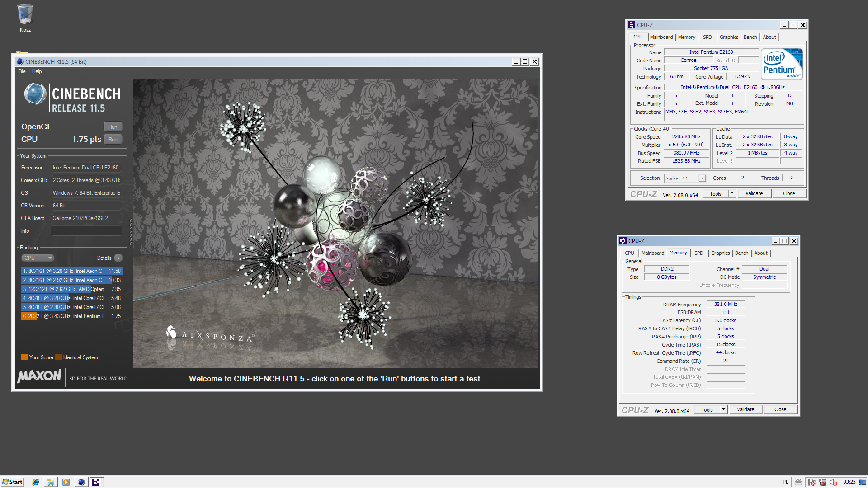Screen dimensions: 868x488
Task: Open the Help menu in Cinebench
Action: (37, 71)
